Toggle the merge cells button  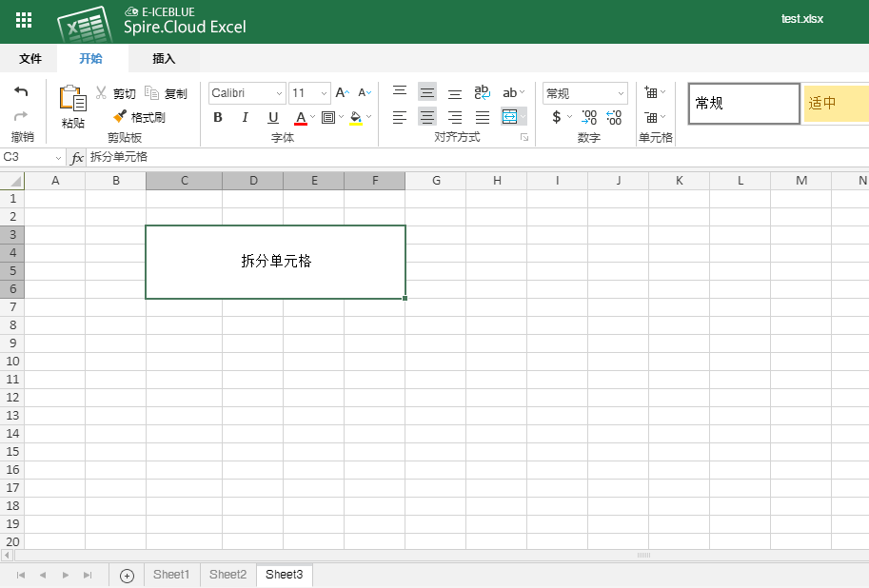pyautogui.click(x=511, y=117)
